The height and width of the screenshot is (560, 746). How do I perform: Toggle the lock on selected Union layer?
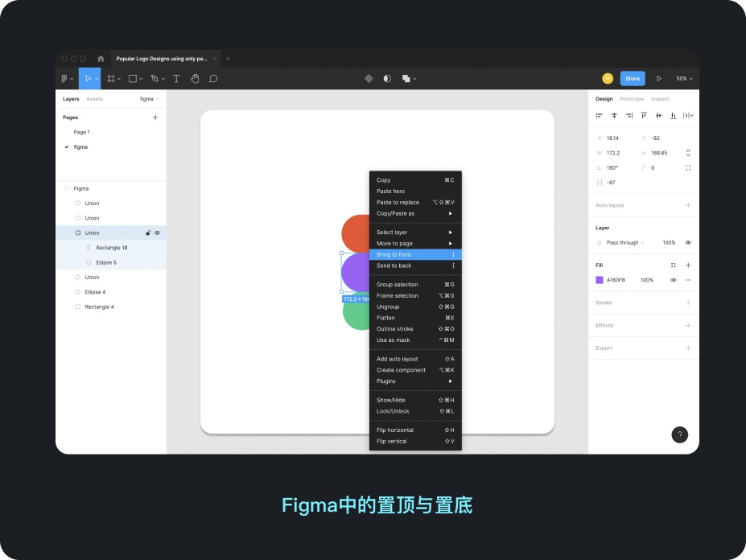click(147, 233)
